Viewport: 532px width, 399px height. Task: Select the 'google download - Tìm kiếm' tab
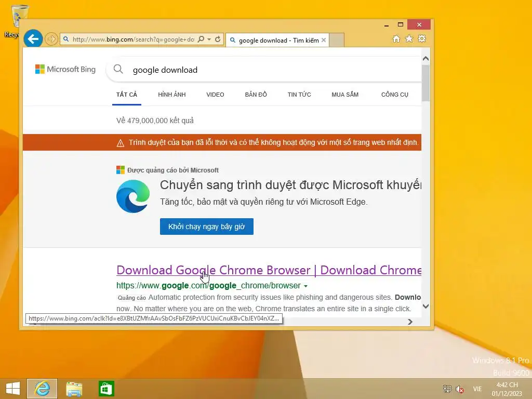coord(277,40)
